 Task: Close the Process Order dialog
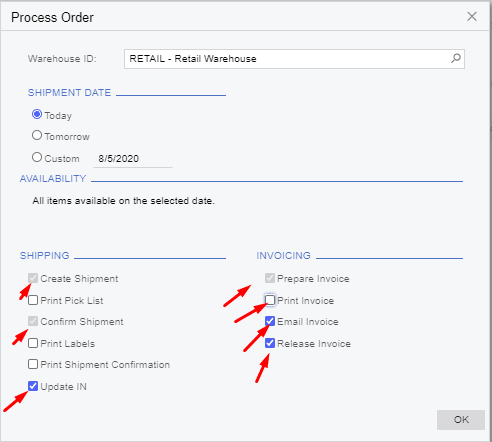tap(472, 16)
